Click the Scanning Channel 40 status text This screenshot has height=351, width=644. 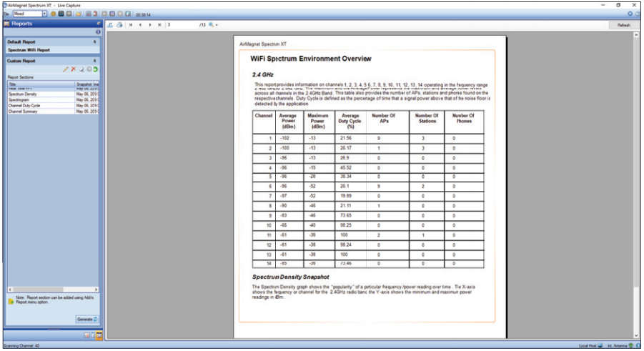pyautogui.click(x=21, y=346)
